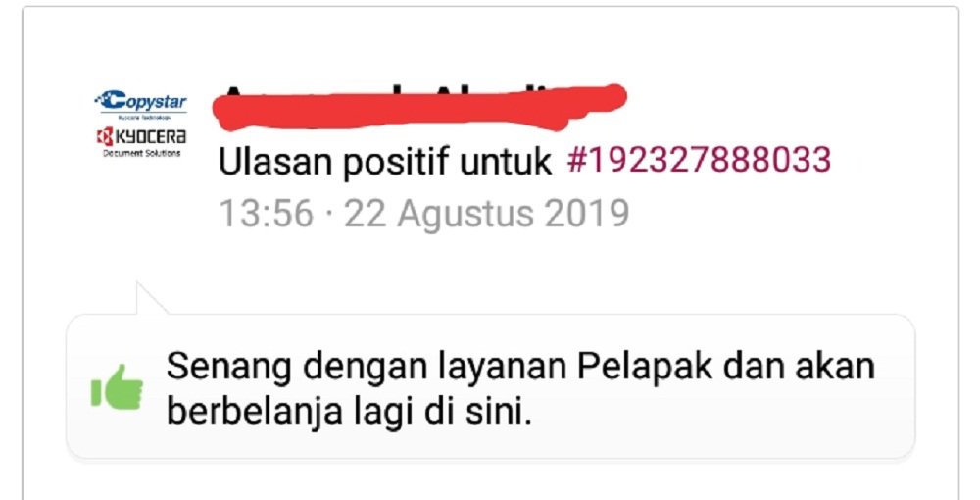Click the word untuk before the order number
Viewport: 980px width, 500px height.
click(x=506, y=163)
